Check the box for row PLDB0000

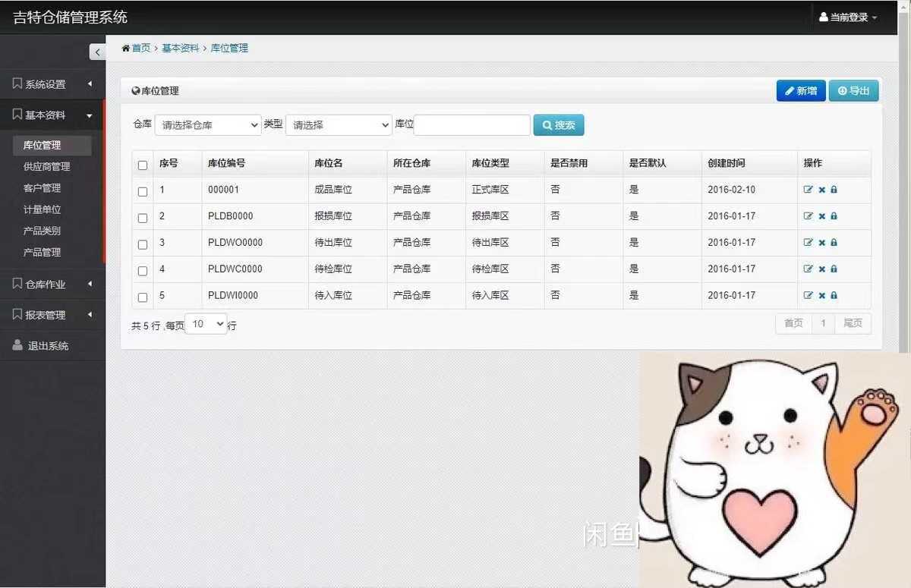143,218
